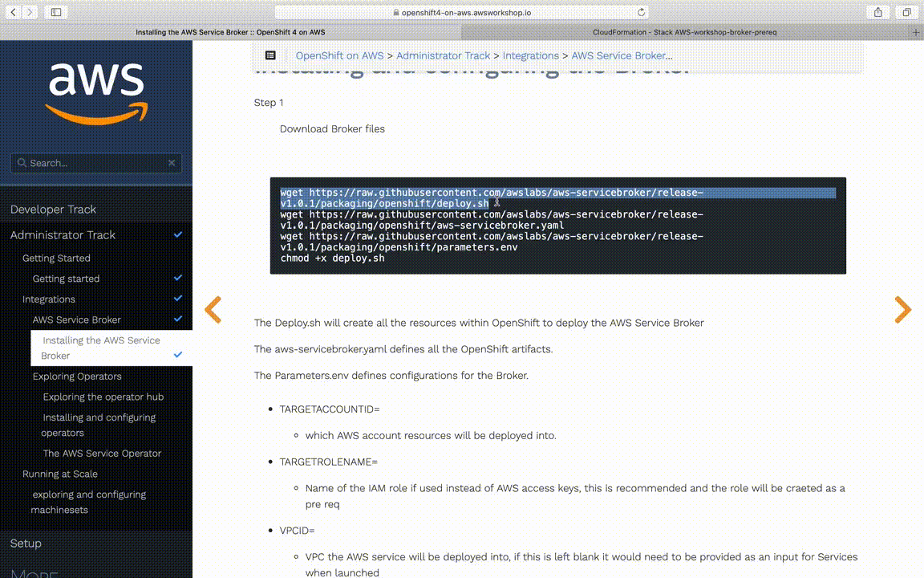Open the Safari share button
Screen dimensions: 924x578
click(x=878, y=12)
